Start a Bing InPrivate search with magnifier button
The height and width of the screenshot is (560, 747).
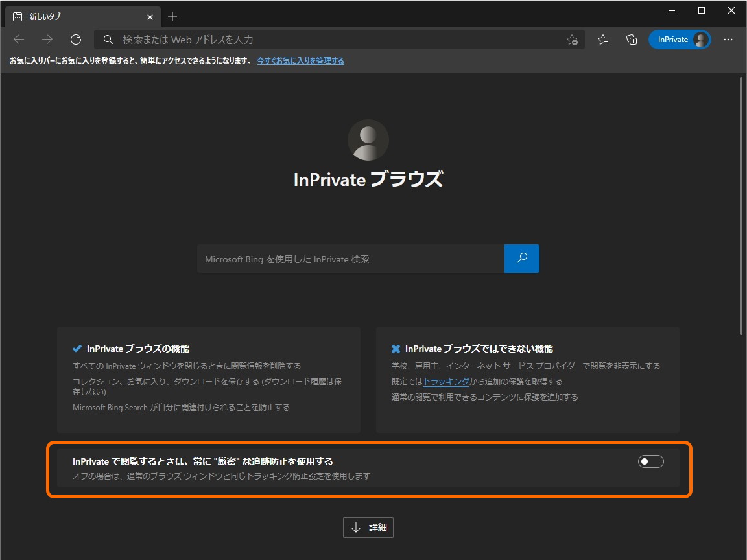pos(521,259)
